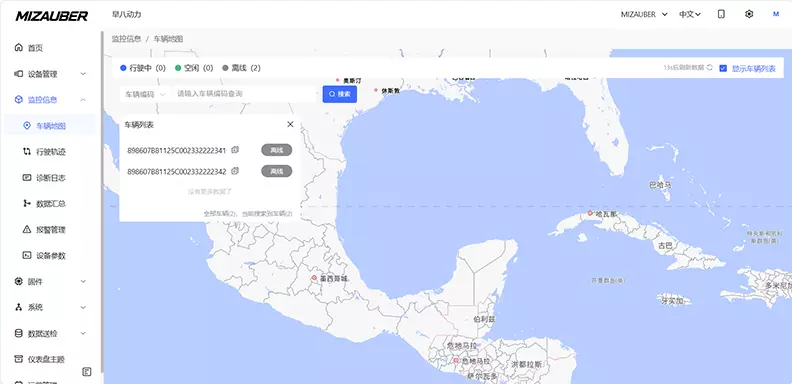Collapse the 监控信息 menu chevron

[83, 100]
